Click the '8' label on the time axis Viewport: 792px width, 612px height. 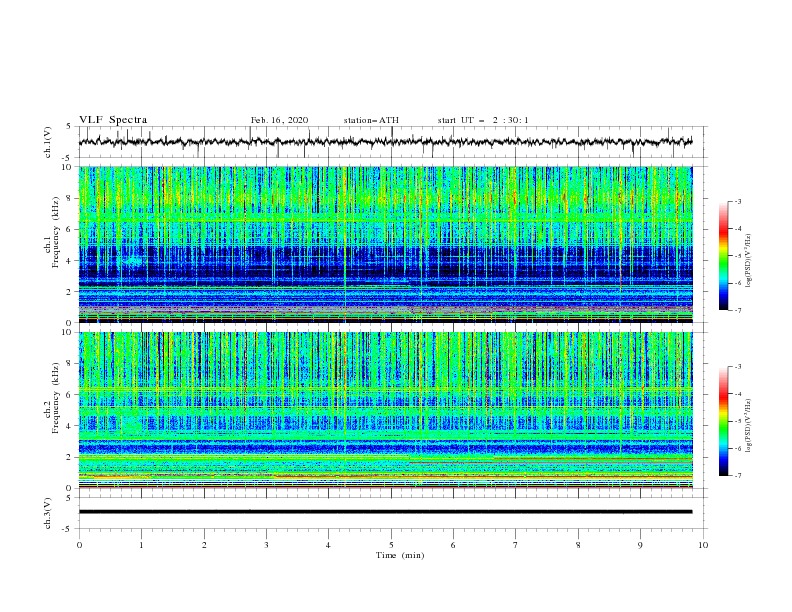coord(578,545)
